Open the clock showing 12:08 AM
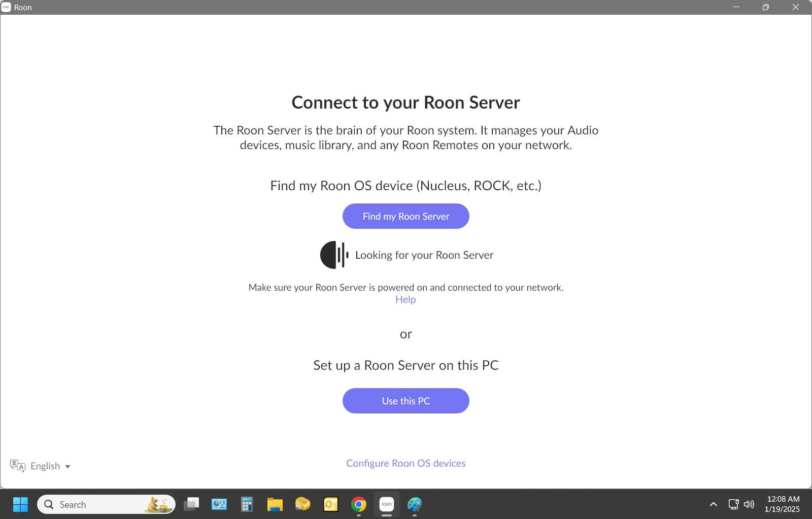 (x=783, y=504)
